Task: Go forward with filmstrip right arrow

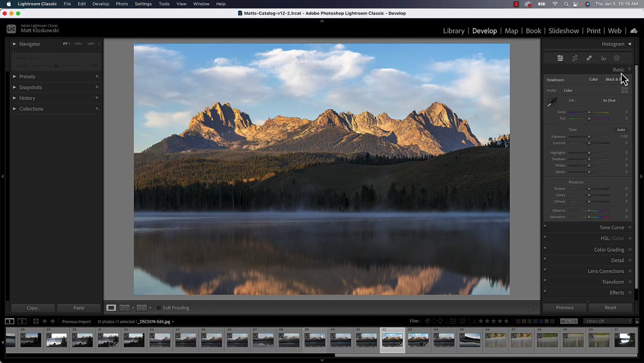Action: click(x=53, y=321)
